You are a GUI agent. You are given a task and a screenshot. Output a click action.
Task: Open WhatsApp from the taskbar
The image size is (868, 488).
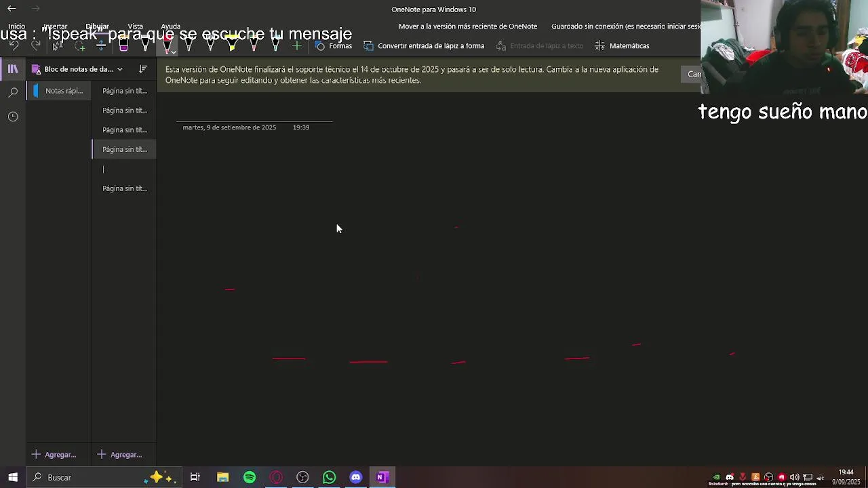pyautogui.click(x=329, y=477)
